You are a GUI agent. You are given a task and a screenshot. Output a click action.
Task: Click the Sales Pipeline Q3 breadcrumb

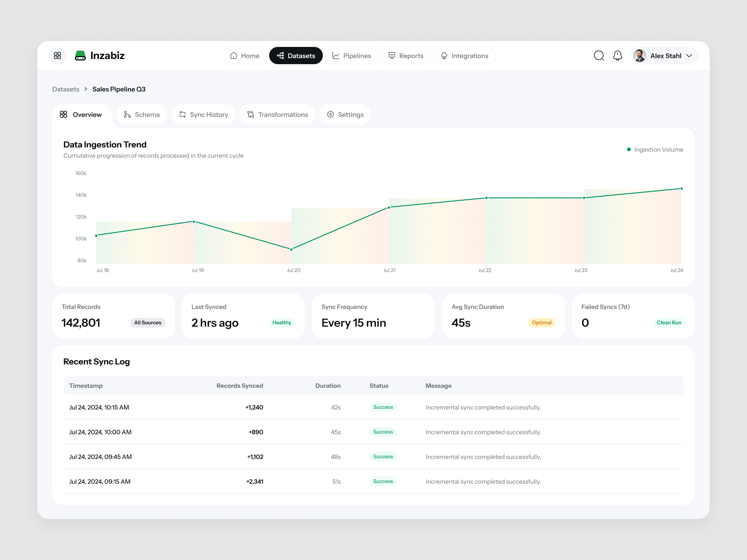click(119, 89)
